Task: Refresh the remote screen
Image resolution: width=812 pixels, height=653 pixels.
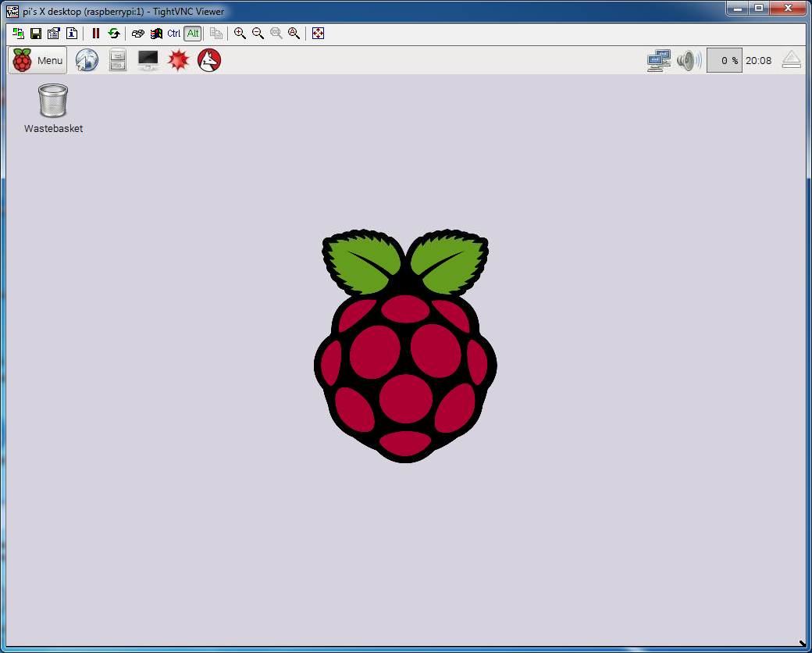Action: 113,34
